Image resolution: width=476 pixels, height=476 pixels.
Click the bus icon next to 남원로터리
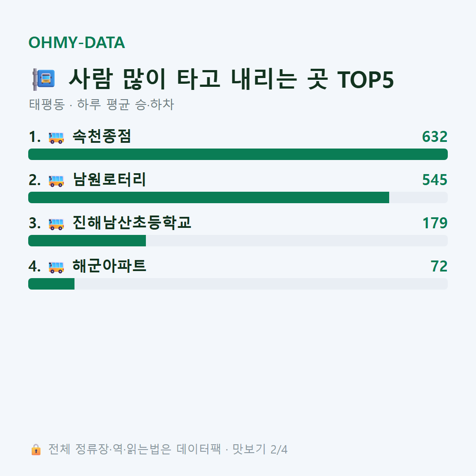[x=56, y=181]
